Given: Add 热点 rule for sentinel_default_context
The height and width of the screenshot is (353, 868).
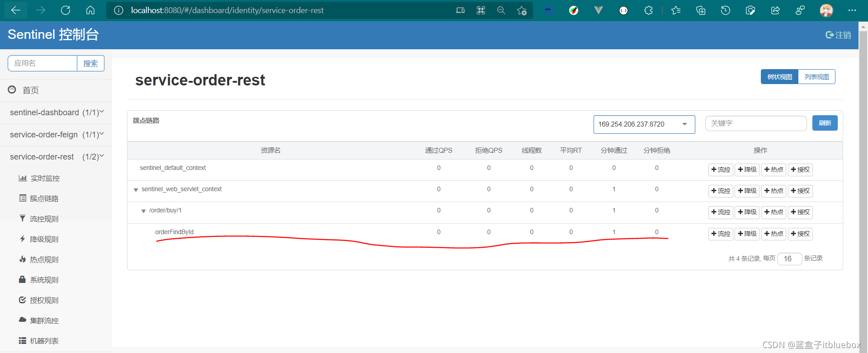Looking at the screenshot, I should [774, 169].
